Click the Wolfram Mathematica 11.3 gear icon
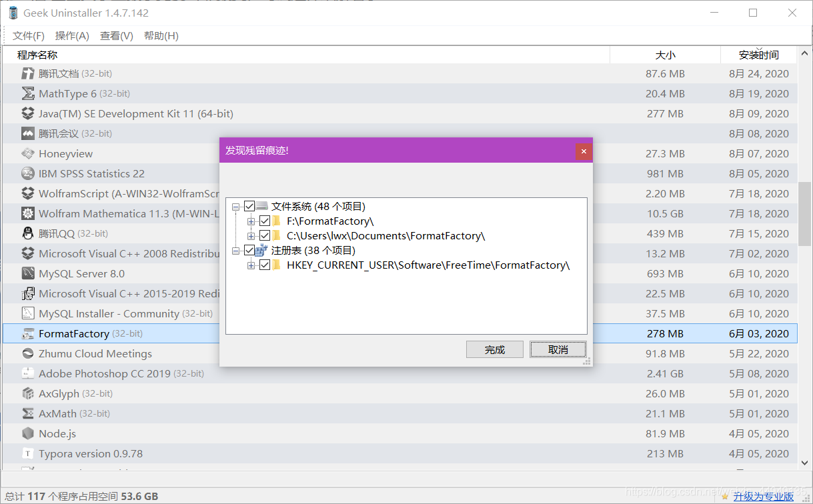The image size is (813, 504). tap(27, 213)
